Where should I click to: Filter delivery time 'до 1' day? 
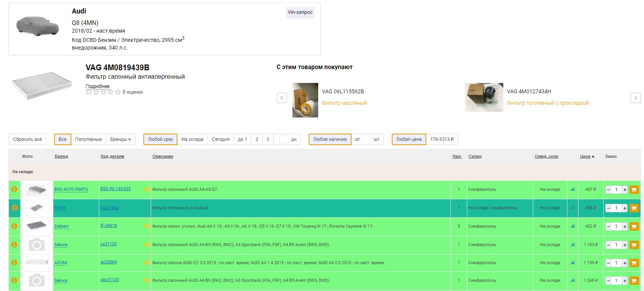242,139
